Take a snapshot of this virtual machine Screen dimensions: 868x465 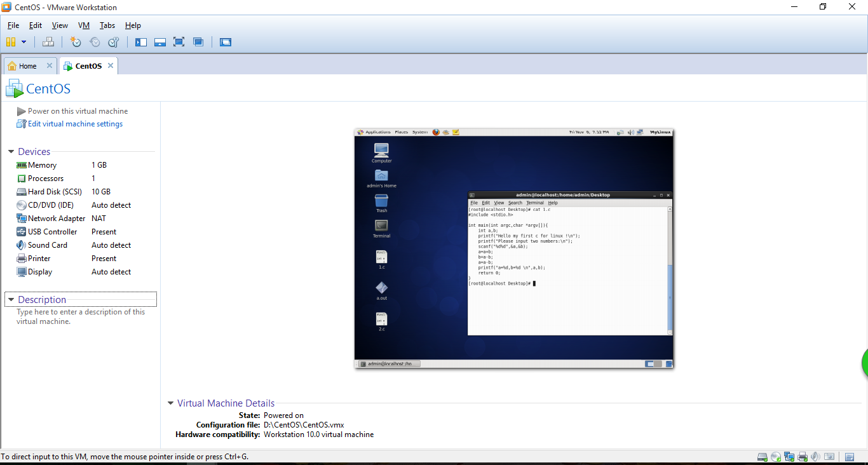point(76,42)
